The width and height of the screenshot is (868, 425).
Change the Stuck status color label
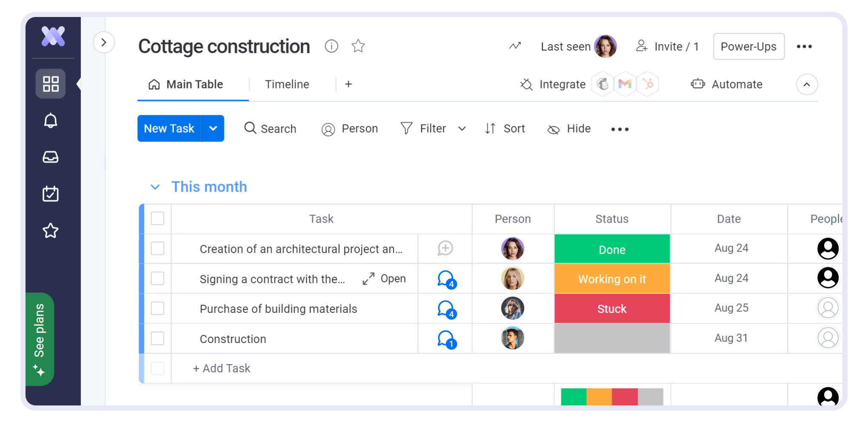[611, 309]
